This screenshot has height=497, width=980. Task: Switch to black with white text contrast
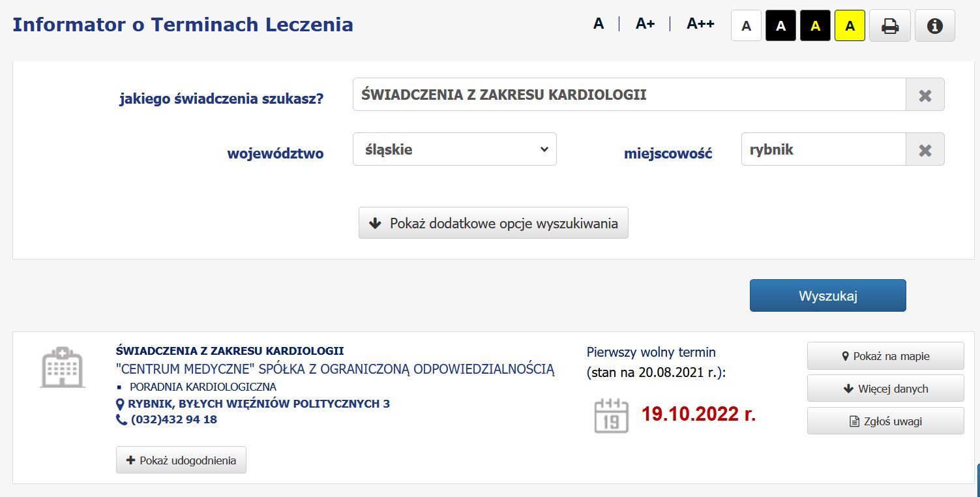pos(781,26)
